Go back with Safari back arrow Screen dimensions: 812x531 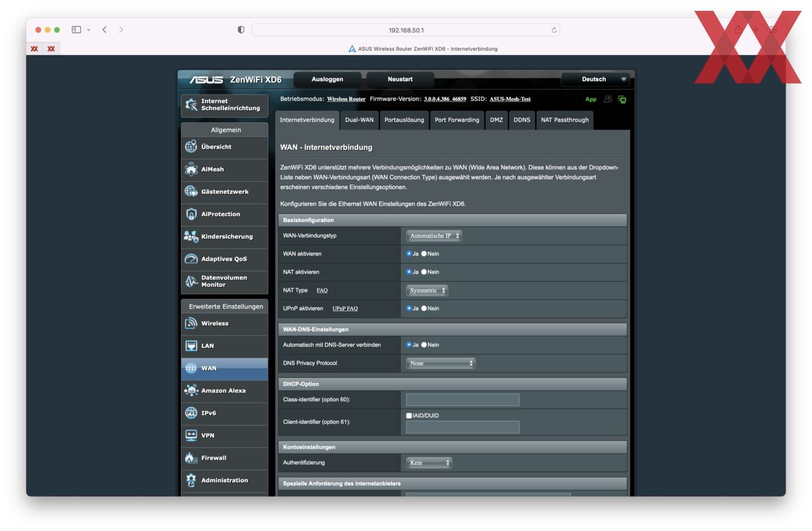[104, 29]
